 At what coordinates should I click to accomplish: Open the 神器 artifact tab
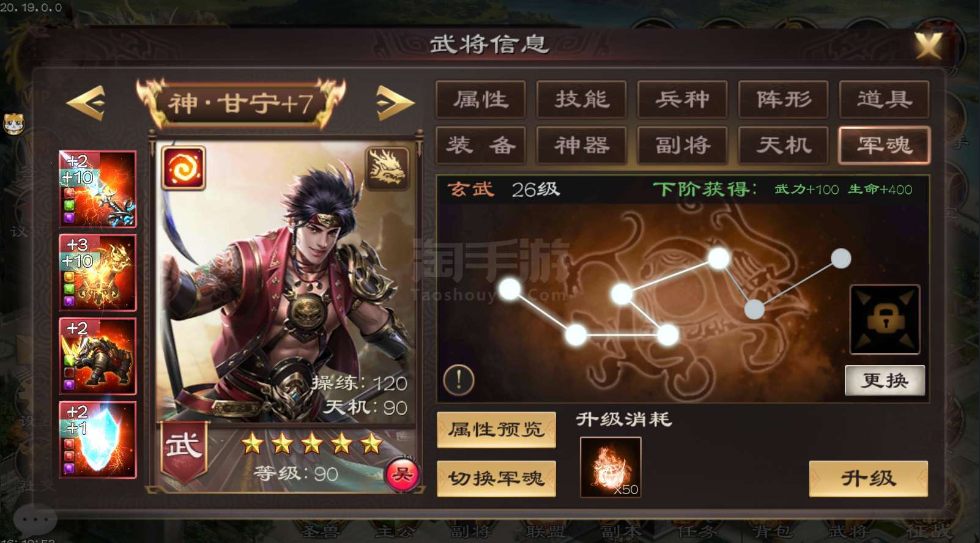point(582,145)
